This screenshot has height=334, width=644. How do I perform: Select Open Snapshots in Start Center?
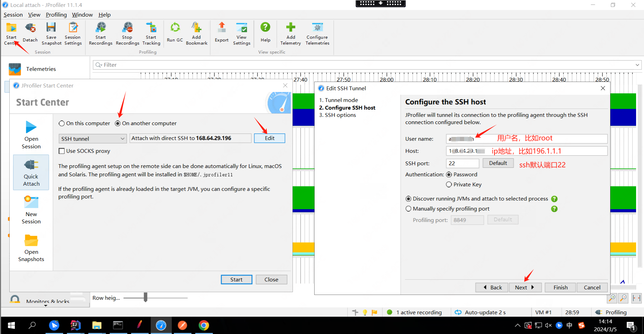31,248
